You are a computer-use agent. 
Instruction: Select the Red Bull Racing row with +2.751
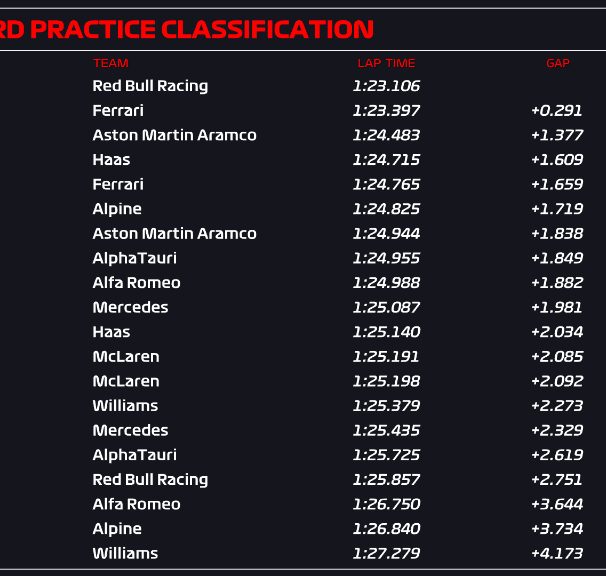point(303,479)
